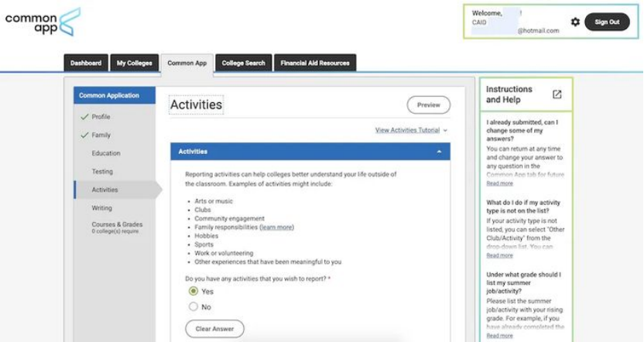Click the Common App logo
This screenshot has height=342, width=644.
pos(42,22)
